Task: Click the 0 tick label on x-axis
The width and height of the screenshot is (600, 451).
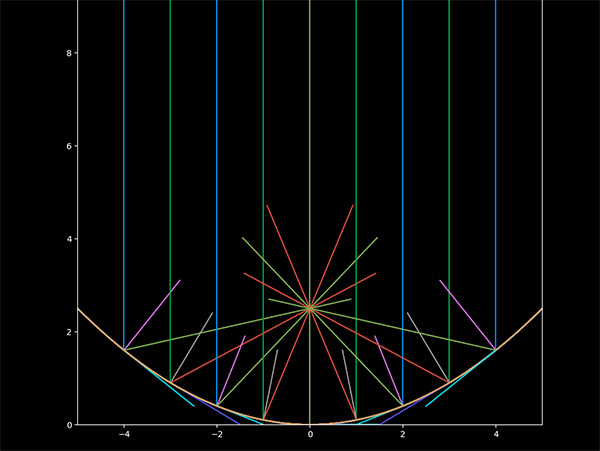Action: [x=310, y=434]
